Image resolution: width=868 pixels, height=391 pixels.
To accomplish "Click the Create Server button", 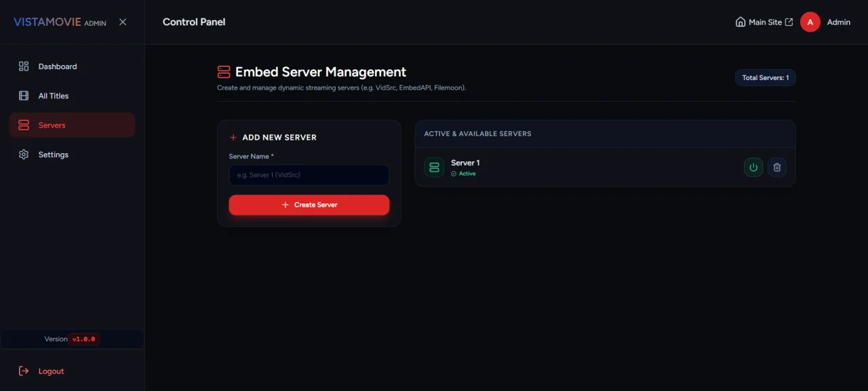I will pos(309,205).
